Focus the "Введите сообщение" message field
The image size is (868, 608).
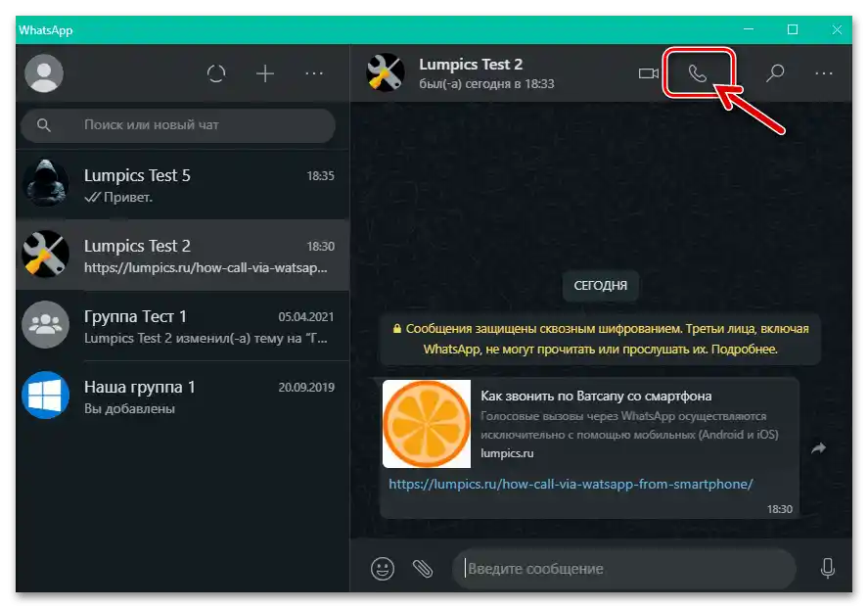point(624,569)
